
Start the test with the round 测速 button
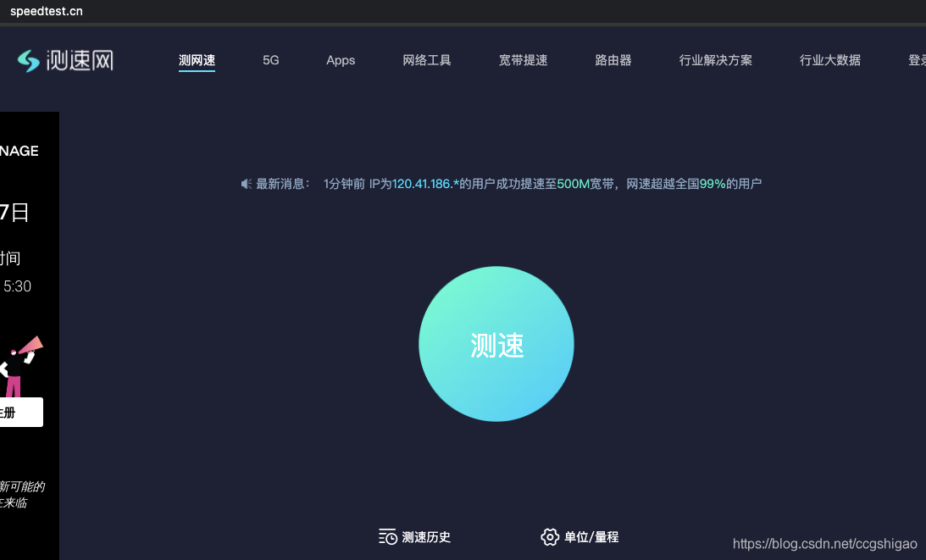(496, 344)
